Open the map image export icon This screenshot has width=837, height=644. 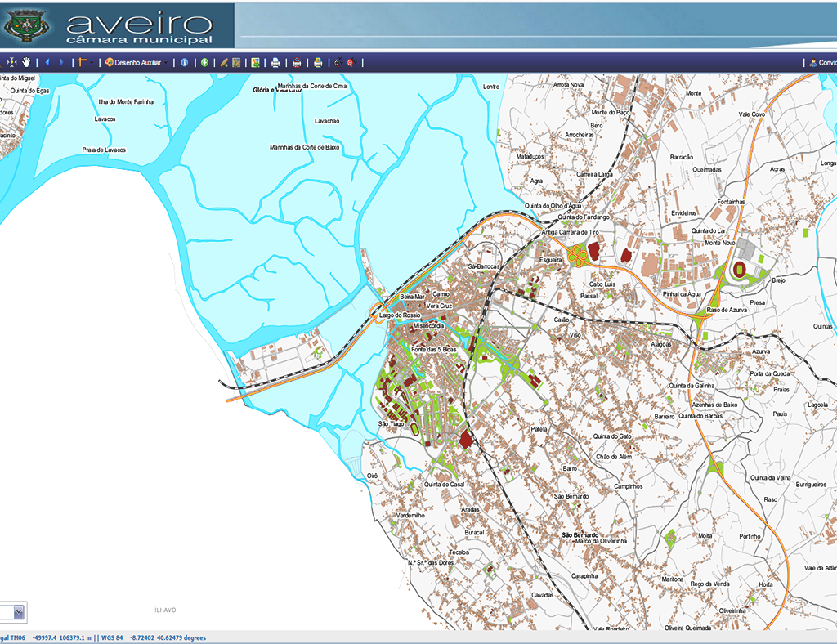click(x=255, y=62)
